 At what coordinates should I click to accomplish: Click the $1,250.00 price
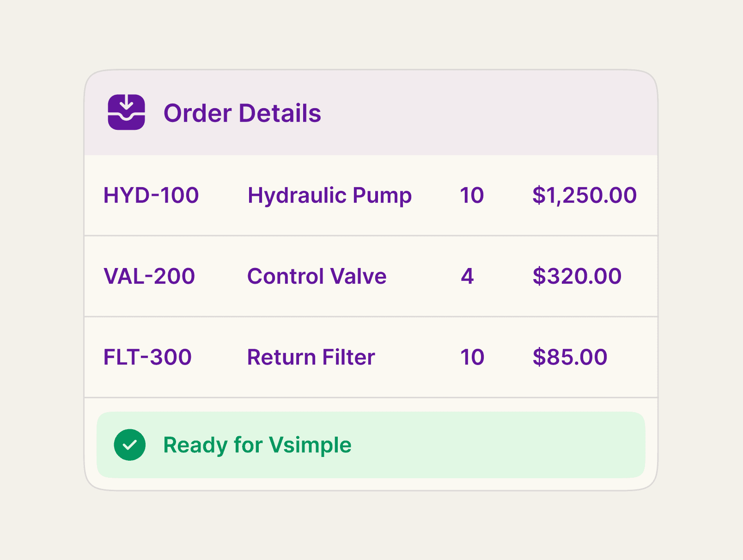tap(585, 195)
